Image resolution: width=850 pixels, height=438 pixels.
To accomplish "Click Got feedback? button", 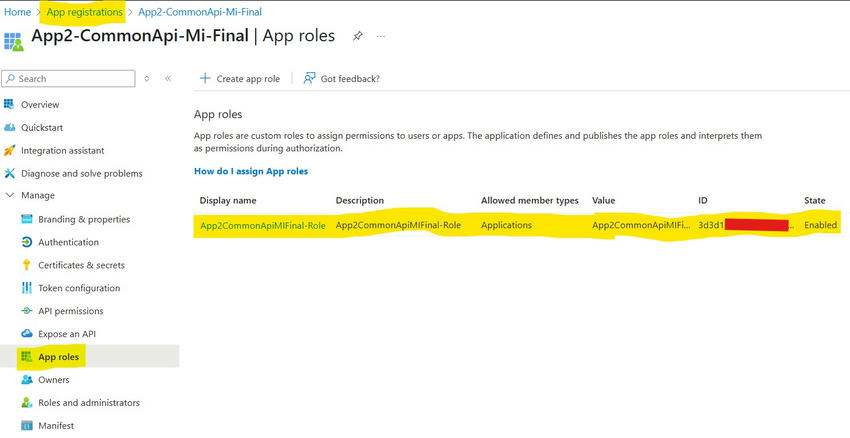I will [342, 79].
